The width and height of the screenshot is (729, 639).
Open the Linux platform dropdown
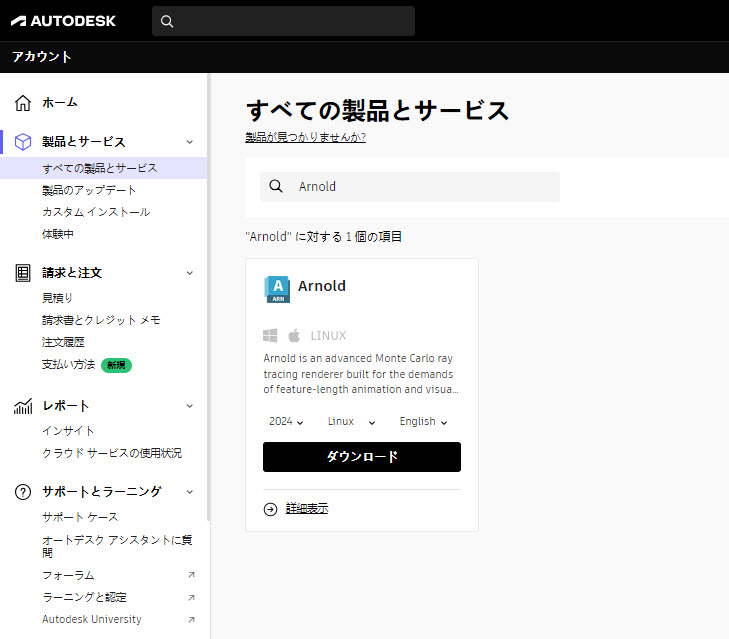click(x=351, y=421)
